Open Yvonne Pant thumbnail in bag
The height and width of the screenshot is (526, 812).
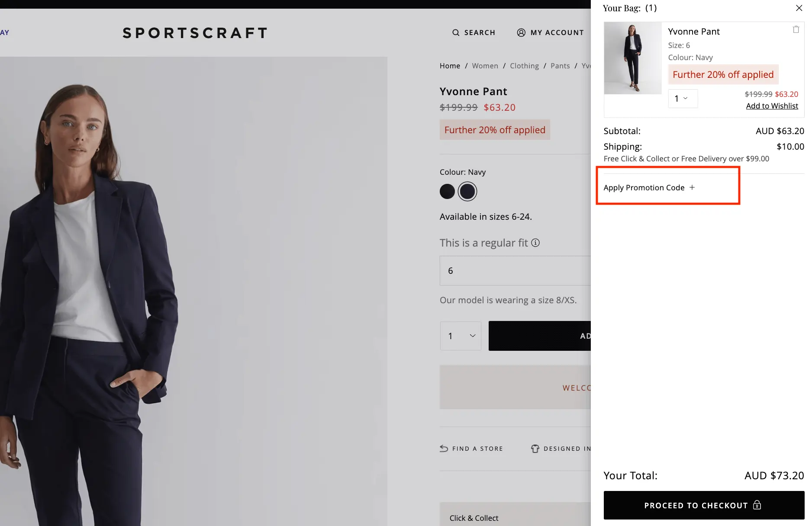pyautogui.click(x=633, y=58)
